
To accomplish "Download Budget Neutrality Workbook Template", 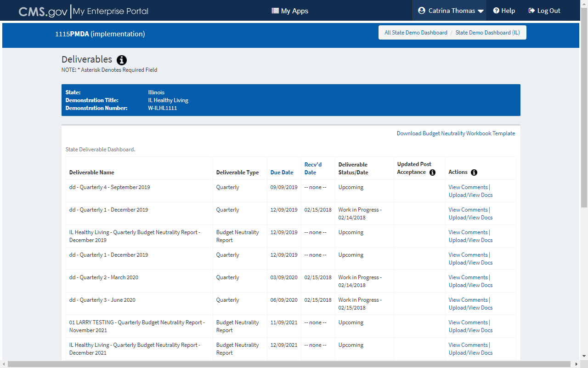I will click(456, 133).
